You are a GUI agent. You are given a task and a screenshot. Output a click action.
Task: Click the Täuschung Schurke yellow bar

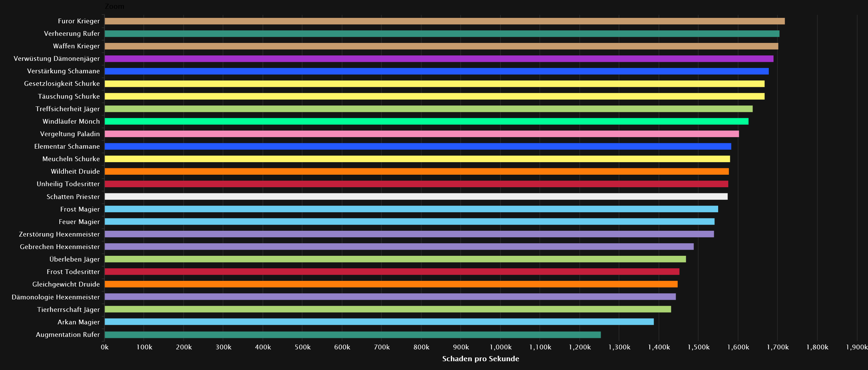point(434,96)
